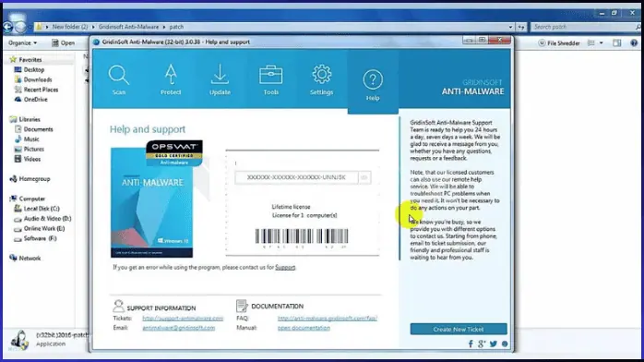Open the Settings gear section
The image size is (644, 362).
click(x=321, y=79)
